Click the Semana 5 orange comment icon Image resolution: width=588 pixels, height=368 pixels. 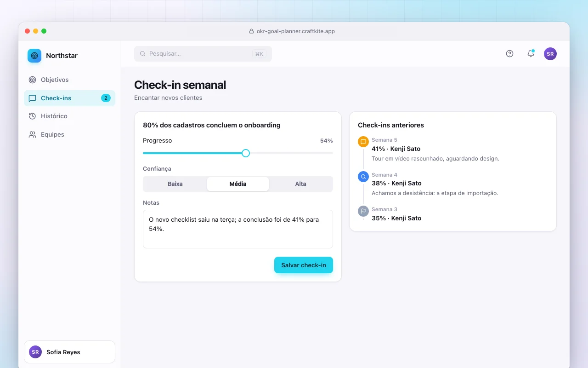tap(363, 142)
